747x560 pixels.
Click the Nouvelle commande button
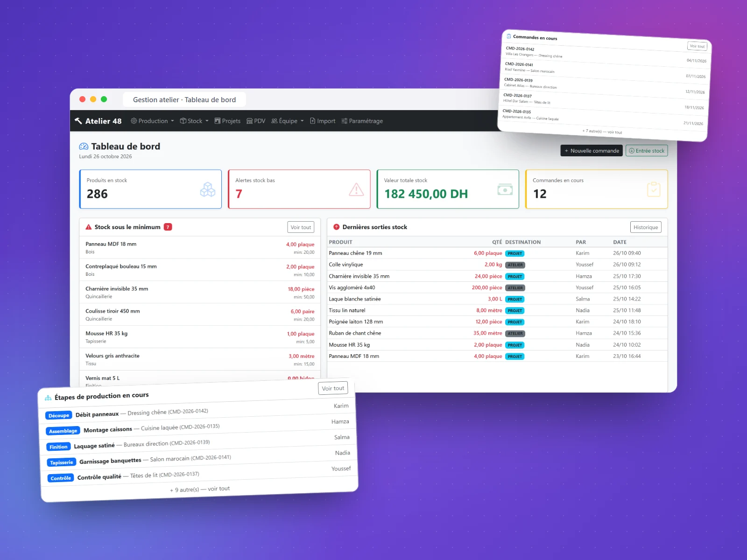coord(592,151)
